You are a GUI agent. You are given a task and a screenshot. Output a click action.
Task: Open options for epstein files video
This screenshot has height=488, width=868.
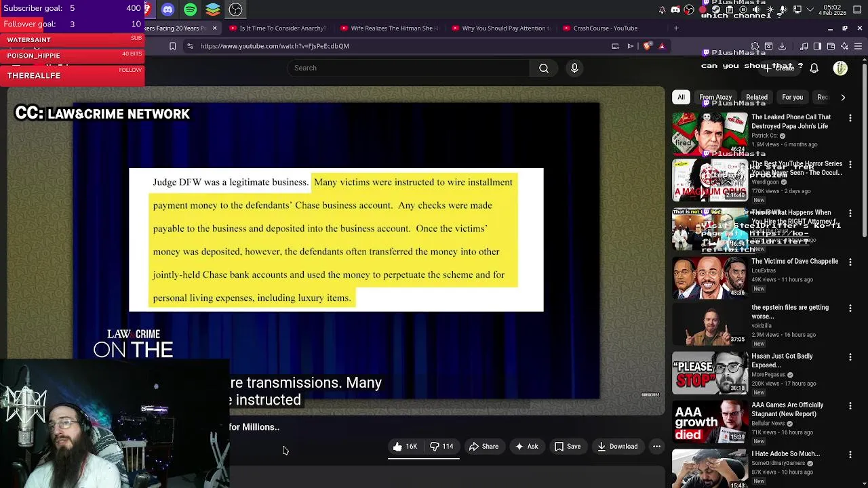(x=850, y=308)
